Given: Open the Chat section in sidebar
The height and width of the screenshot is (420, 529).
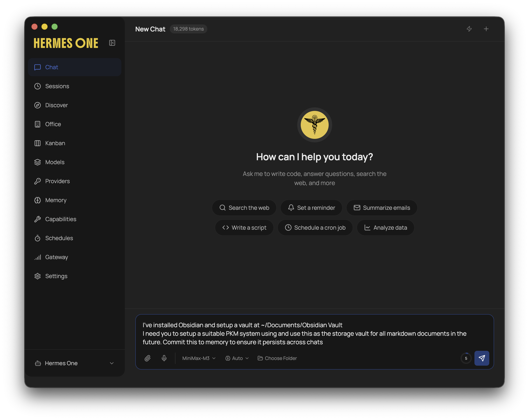Looking at the screenshot, I should [x=75, y=67].
